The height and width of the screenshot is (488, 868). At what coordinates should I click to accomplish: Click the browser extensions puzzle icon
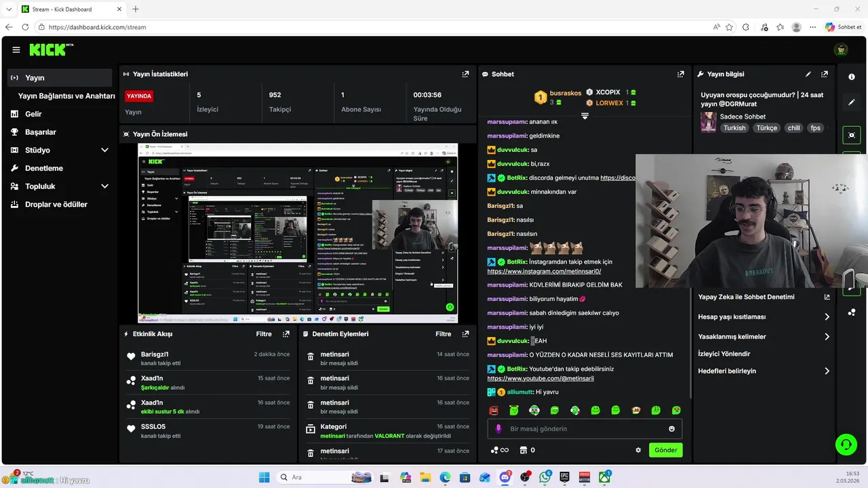746,27
